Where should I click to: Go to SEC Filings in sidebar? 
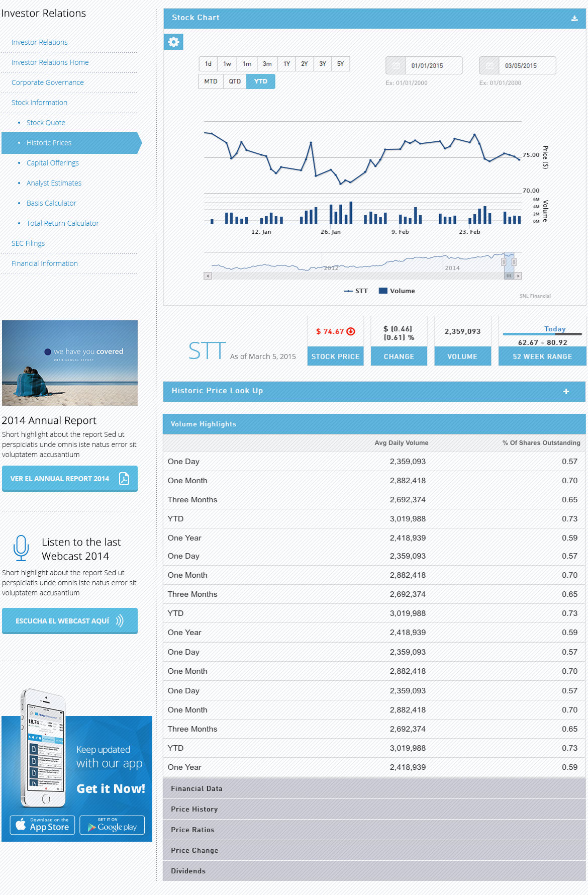tap(28, 243)
